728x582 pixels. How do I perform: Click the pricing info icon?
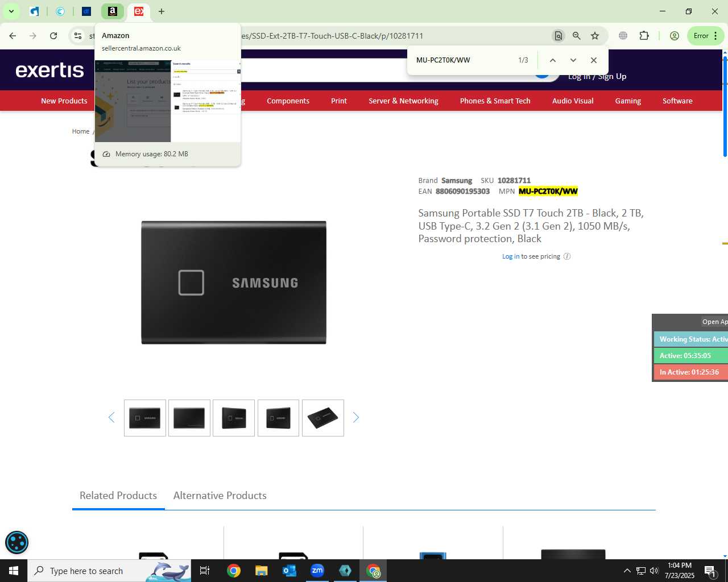click(x=567, y=256)
